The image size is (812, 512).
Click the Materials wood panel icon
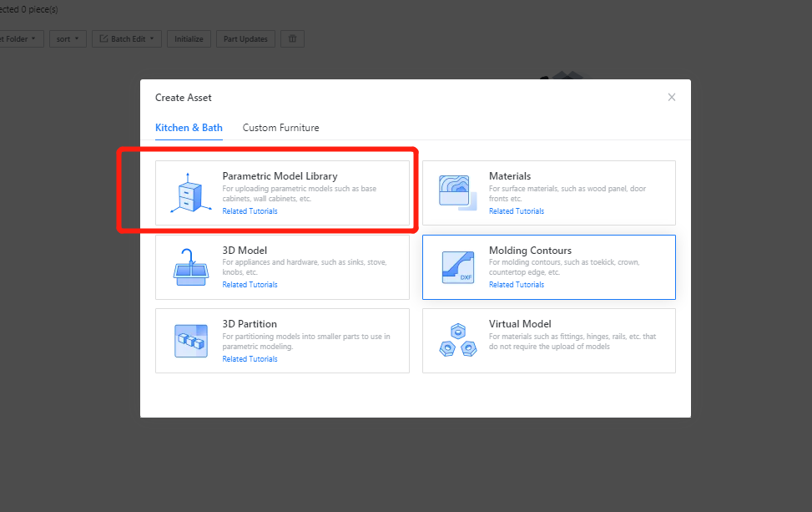(x=456, y=193)
